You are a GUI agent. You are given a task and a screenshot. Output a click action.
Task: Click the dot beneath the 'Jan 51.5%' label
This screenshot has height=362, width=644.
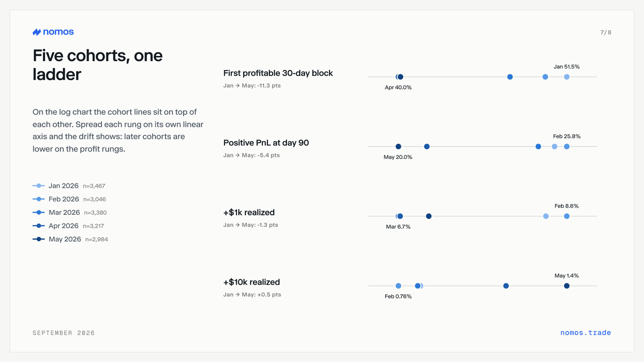coord(567,77)
